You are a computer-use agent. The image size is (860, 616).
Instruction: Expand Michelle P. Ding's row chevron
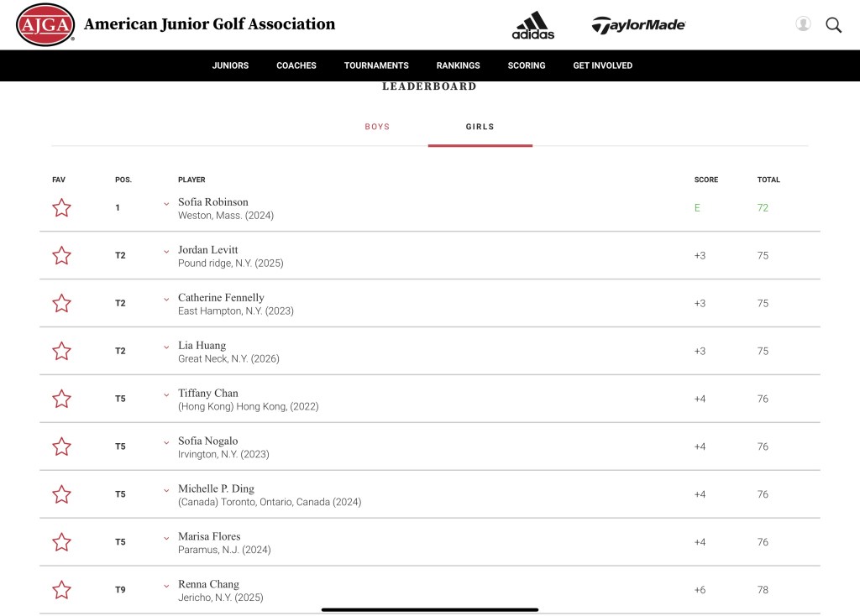click(x=166, y=490)
